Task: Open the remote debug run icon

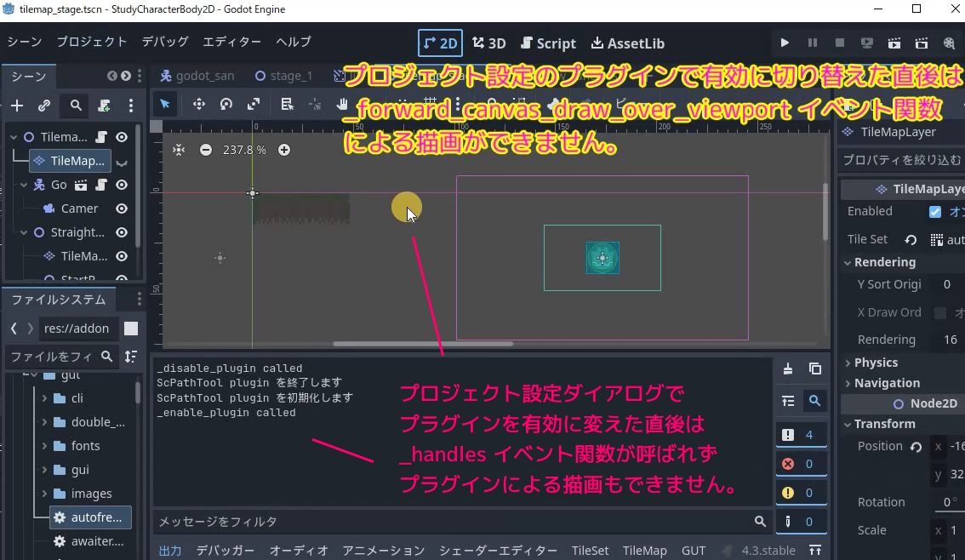Action: pos(866,43)
